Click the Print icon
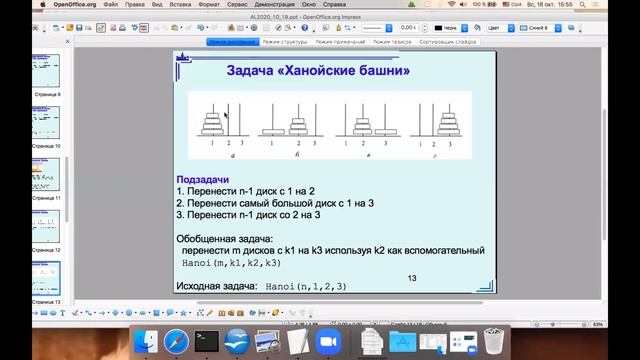The image size is (640, 360). pos(122,28)
